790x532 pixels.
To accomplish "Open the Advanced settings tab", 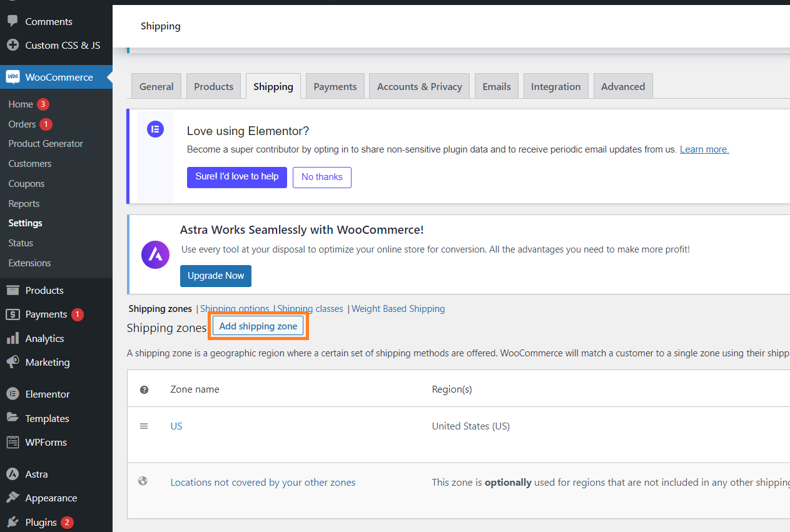I will [x=623, y=86].
